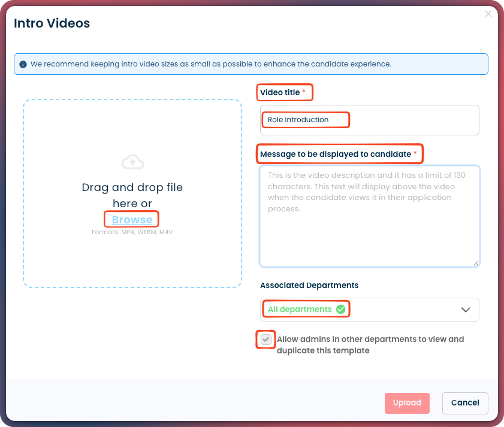This screenshot has width=504, height=427.
Task: Click the cloud upload icon
Action: (x=132, y=161)
